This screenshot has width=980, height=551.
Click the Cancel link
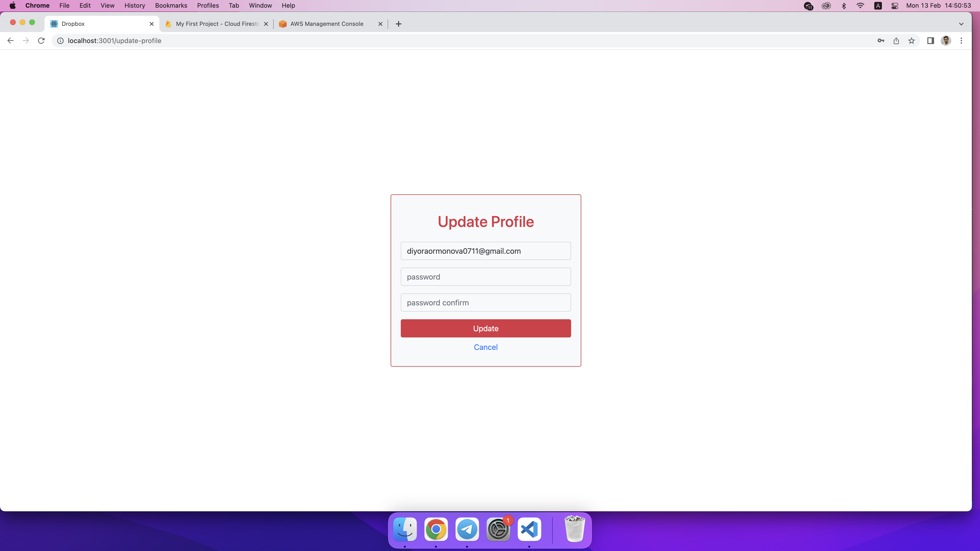[485, 347]
